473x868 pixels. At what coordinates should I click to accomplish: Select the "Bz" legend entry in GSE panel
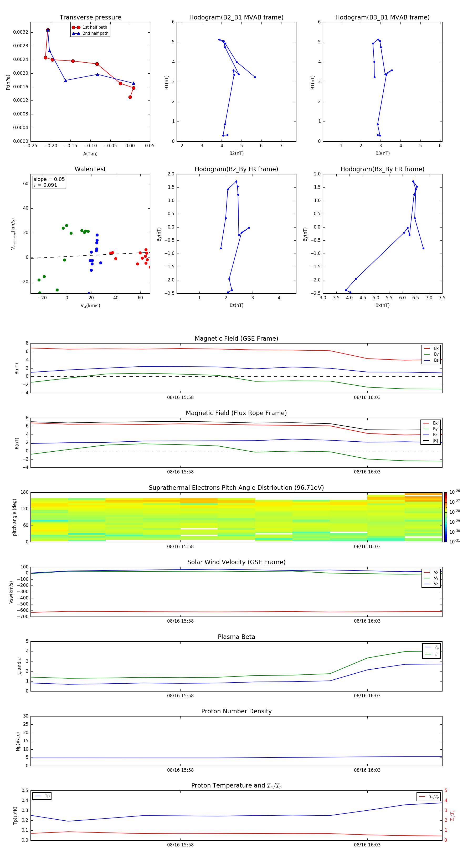tap(431, 360)
